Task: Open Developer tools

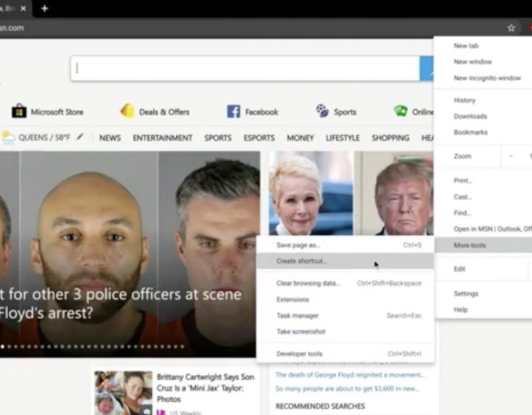Action: [x=345, y=354]
